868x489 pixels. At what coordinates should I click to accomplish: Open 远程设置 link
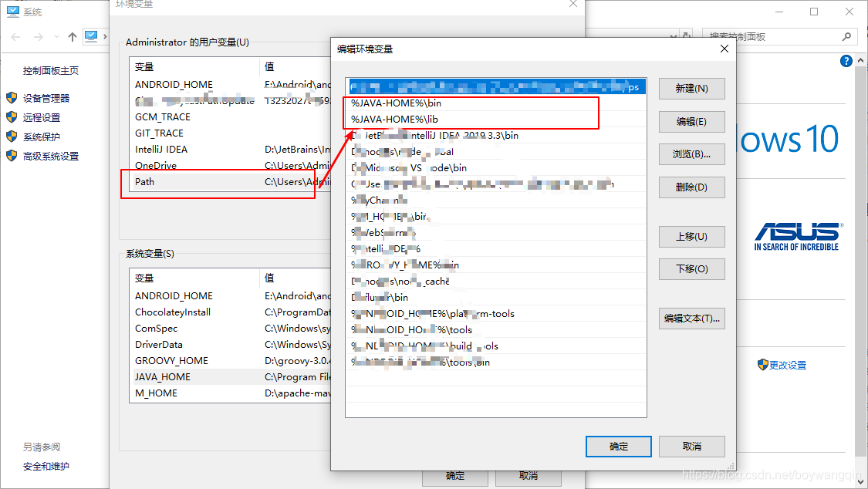42,117
